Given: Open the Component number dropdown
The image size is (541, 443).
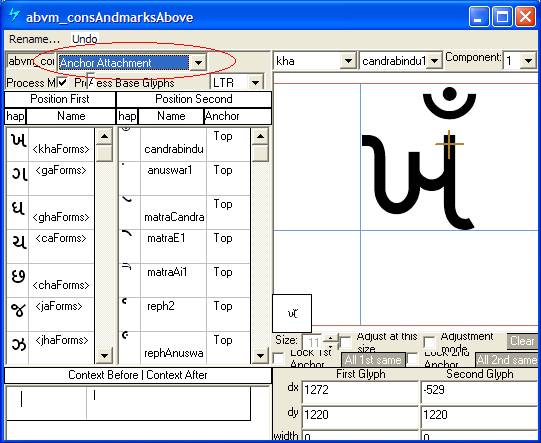Looking at the screenshot, I should pos(528,61).
